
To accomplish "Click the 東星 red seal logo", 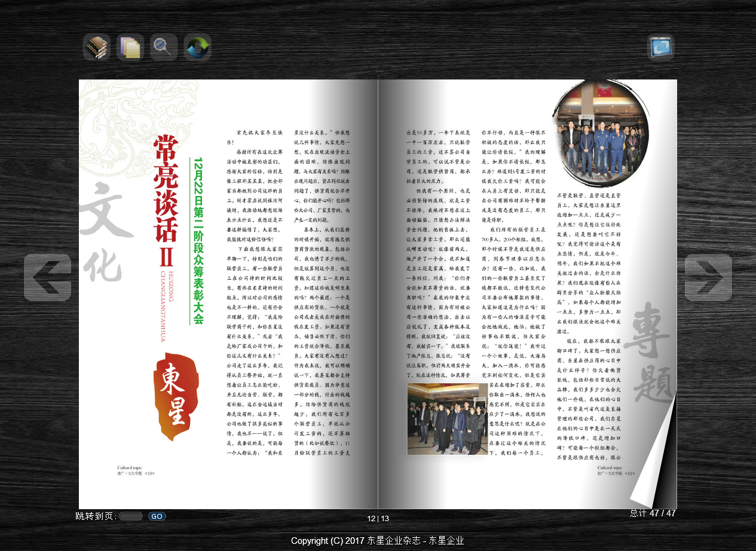I will (175, 397).
